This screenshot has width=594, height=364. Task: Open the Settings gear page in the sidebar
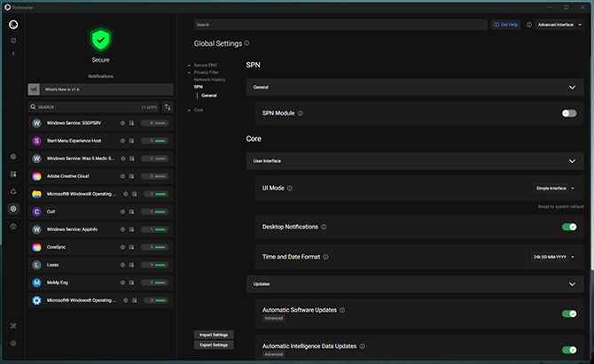coord(13,208)
